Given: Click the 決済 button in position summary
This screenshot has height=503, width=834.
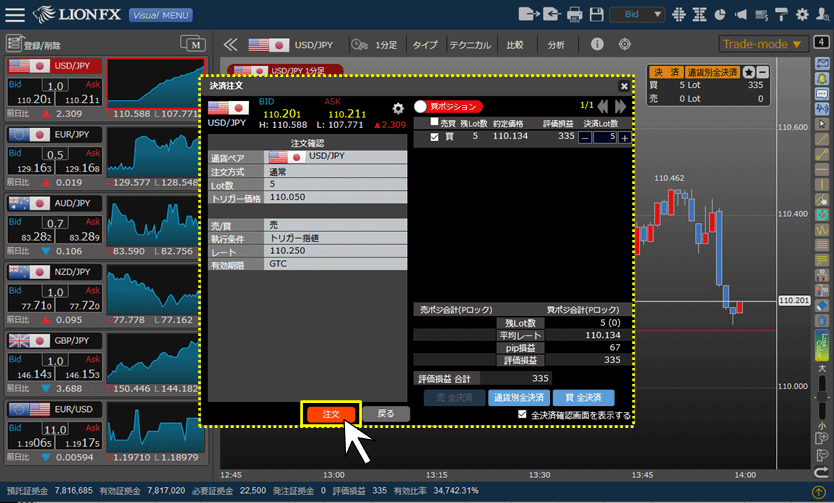Looking at the screenshot, I should click(x=666, y=72).
